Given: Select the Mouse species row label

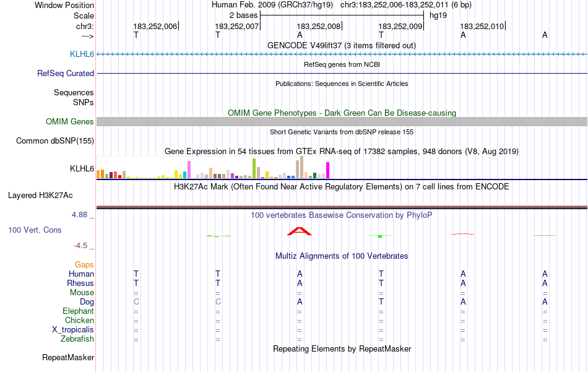Looking at the screenshot, I should [82, 292].
